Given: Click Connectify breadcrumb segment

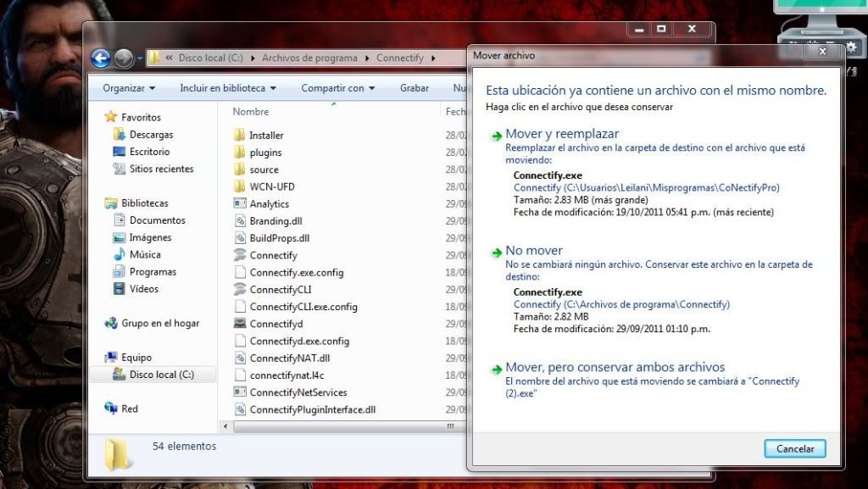Looking at the screenshot, I should (x=400, y=58).
